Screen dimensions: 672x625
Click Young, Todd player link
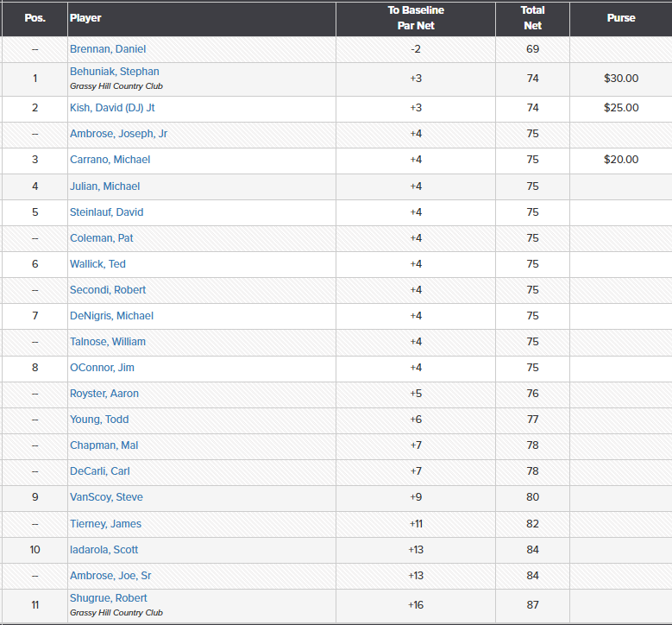tap(99, 420)
